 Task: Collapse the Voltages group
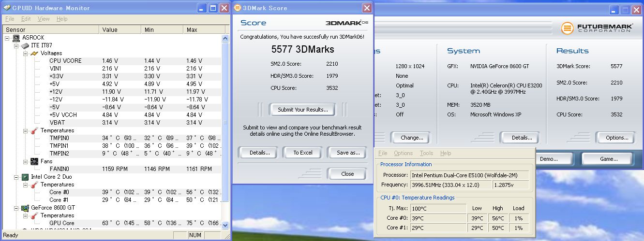point(26,53)
